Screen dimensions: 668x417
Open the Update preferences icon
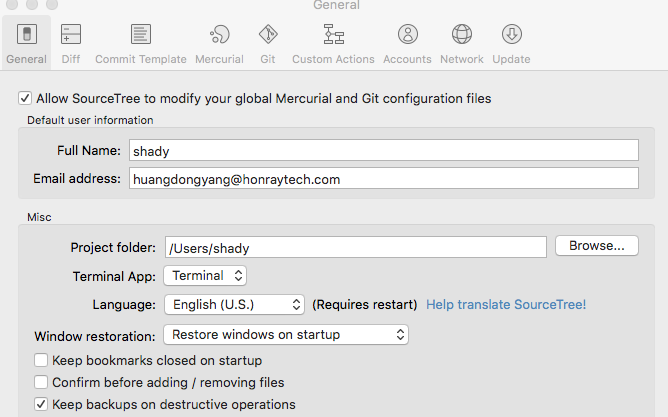pyautogui.click(x=511, y=35)
